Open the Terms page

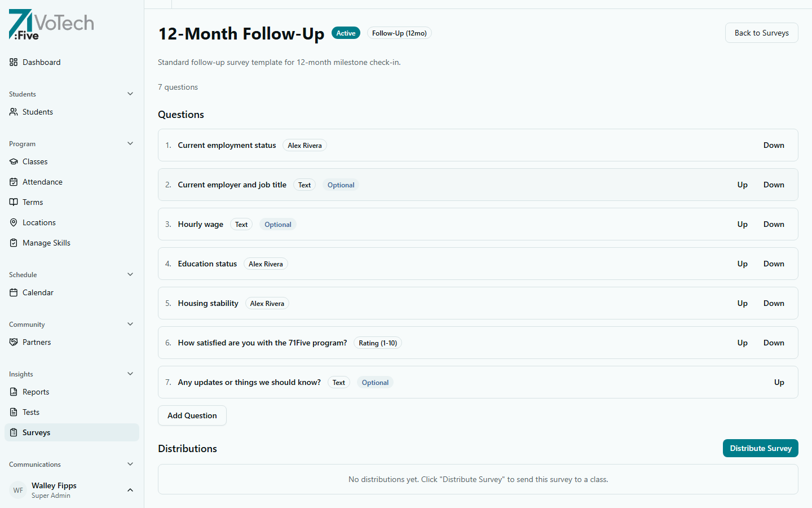(33, 202)
